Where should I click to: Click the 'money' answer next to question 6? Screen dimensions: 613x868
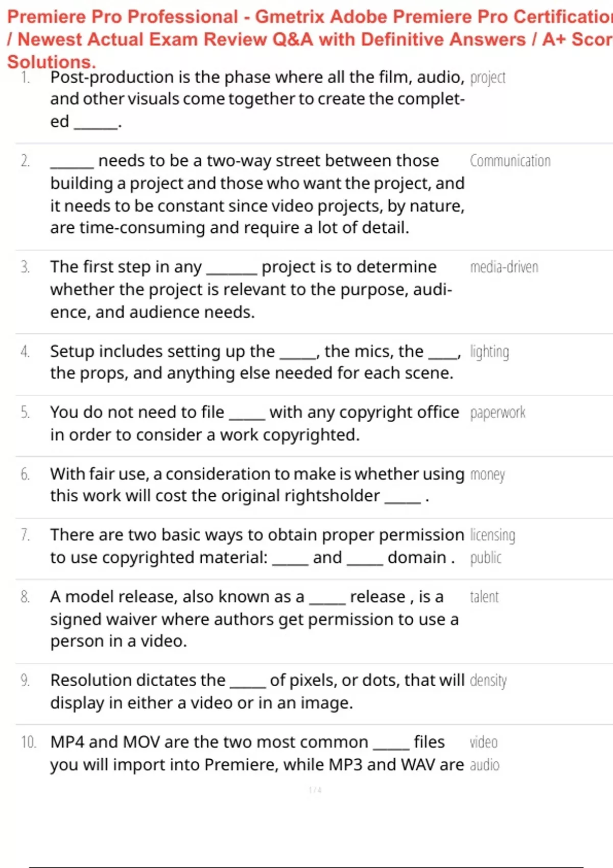point(487,475)
